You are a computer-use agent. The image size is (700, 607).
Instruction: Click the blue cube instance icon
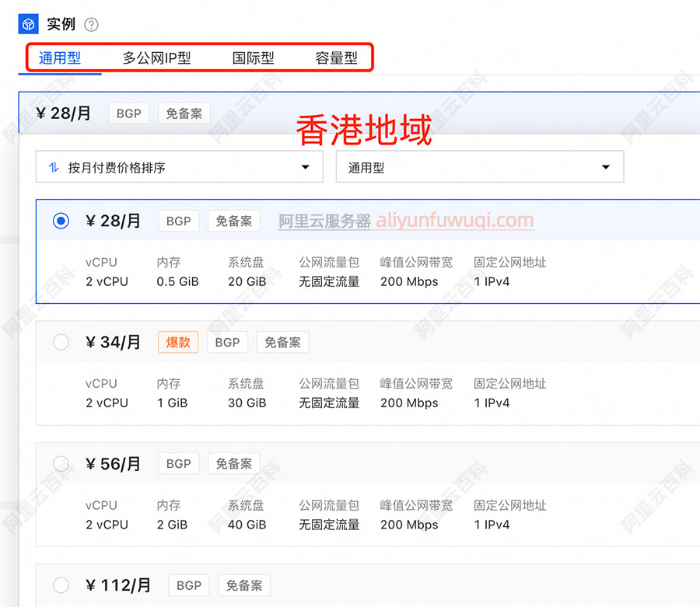(x=29, y=24)
